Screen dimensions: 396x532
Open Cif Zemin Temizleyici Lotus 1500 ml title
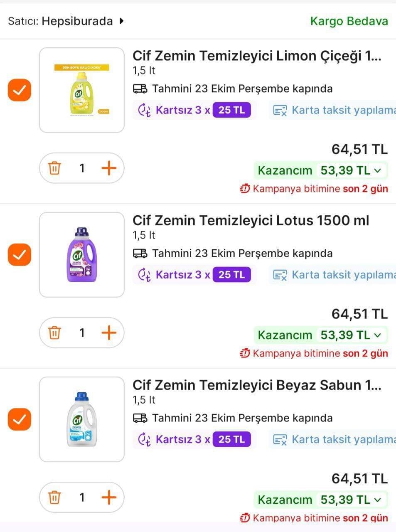[x=251, y=220]
